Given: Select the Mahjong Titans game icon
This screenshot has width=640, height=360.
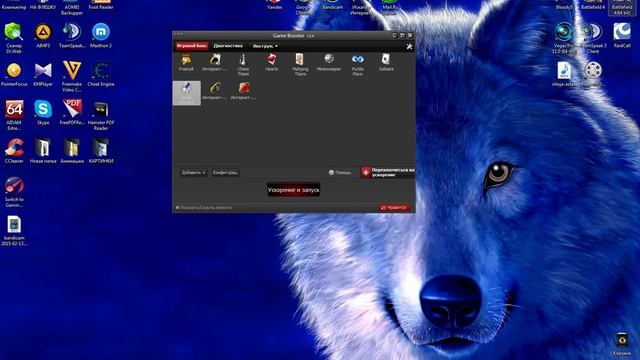Looking at the screenshot, I should pos(300,64).
